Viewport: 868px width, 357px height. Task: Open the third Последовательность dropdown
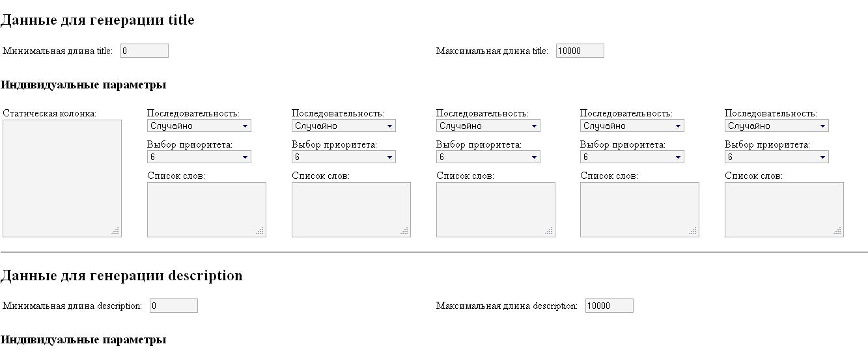tap(488, 126)
